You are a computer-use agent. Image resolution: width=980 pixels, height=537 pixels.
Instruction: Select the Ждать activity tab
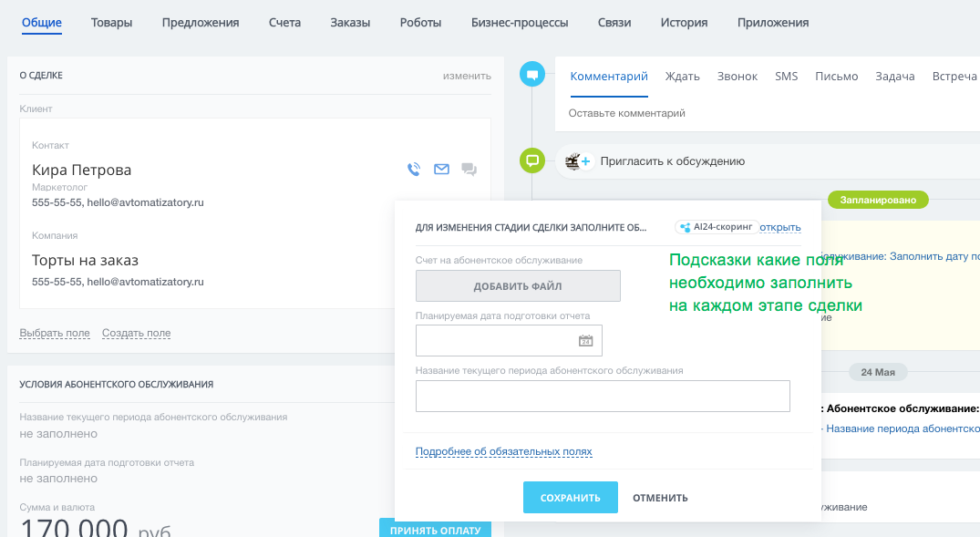[x=683, y=77]
